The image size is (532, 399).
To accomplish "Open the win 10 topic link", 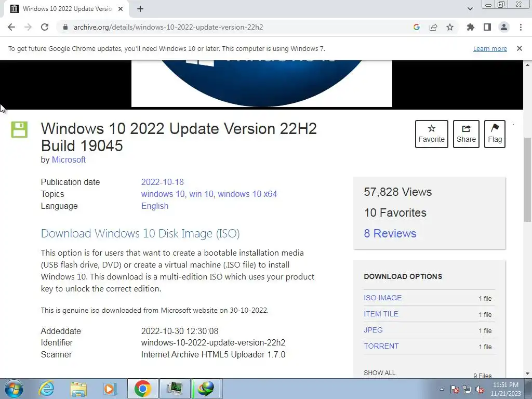I will pyautogui.click(x=201, y=194).
